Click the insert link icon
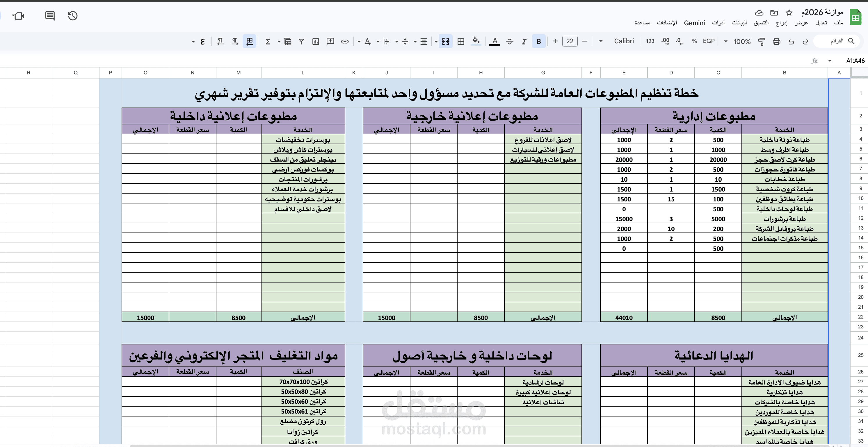Screen dimensions: 868x447 pyautogui.click(x=344, y=41)
